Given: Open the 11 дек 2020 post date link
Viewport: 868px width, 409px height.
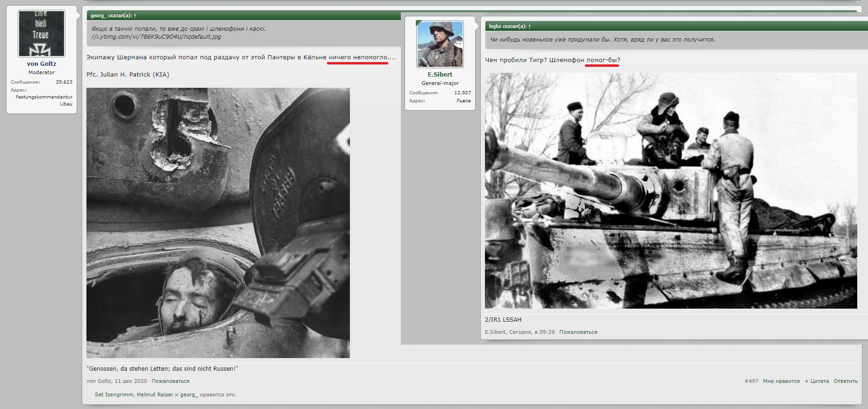Looking at the screenshot, I should point(131,381).
